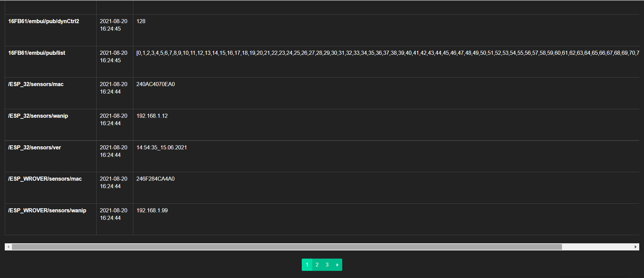644x278 pixels.
Task: Click the /ESP_32/sensors/mac topic
Action: [36, 84]
